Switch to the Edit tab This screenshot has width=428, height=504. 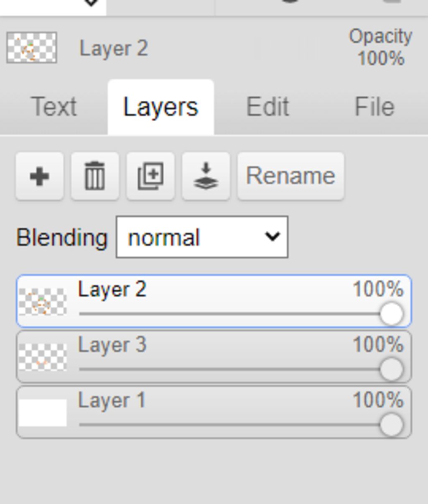(x=267, y=107)
